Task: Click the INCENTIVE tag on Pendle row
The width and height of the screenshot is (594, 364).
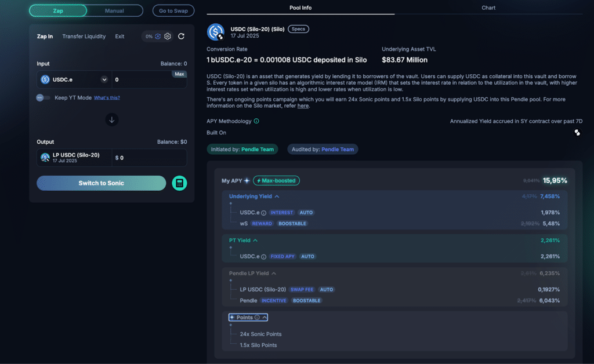Action: (x=274, y=300)
